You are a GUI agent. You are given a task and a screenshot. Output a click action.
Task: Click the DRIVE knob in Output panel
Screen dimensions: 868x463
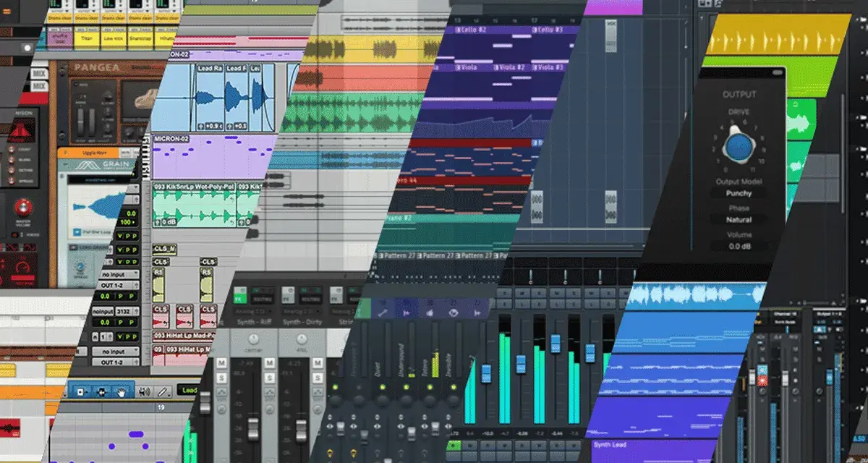click(x=739, y=147)
